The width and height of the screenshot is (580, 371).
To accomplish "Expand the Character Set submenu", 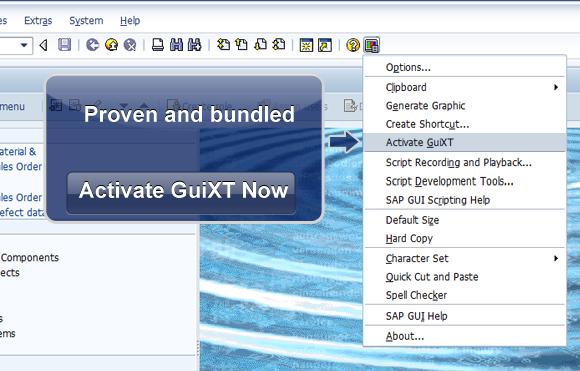I will [x=465, y=258].
